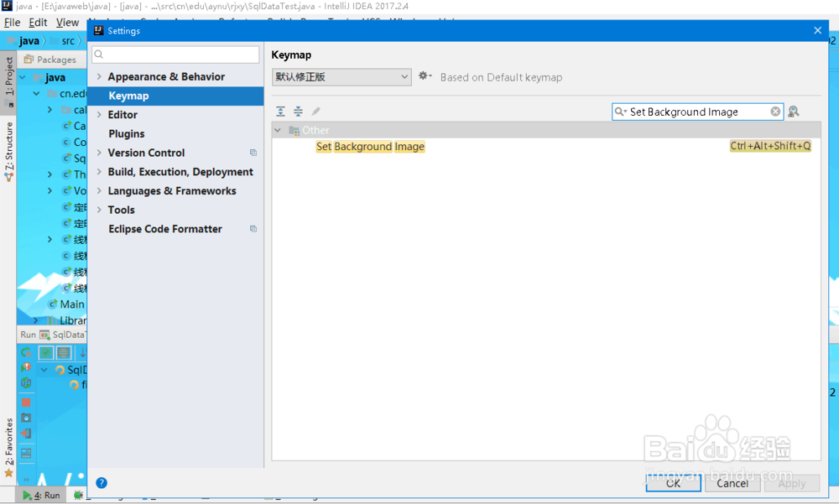Click the red Stop icon in Run panel
The image size is (839, 504).
click(x=26, y=402)
